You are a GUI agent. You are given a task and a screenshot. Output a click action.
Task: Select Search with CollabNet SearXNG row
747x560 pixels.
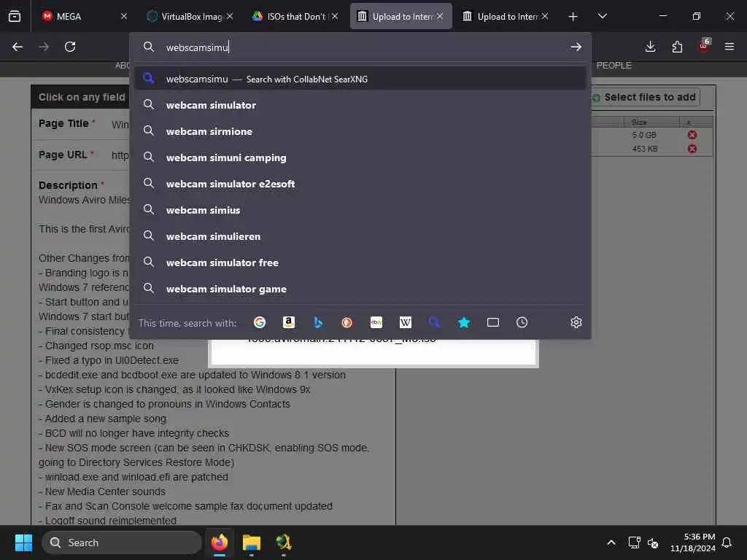click(360, 79)
